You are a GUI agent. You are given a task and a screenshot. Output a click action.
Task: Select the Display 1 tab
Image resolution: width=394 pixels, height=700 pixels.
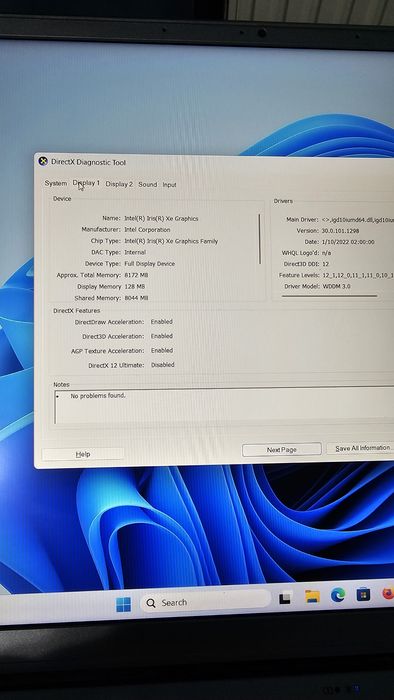86,183
